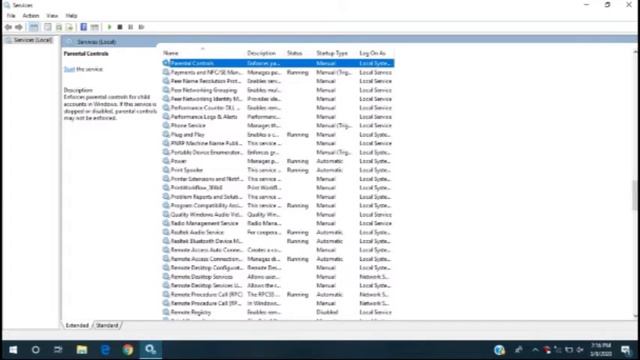Select the Remote Access Auto Connection service

pyautogui.click(x=278, y=250)
